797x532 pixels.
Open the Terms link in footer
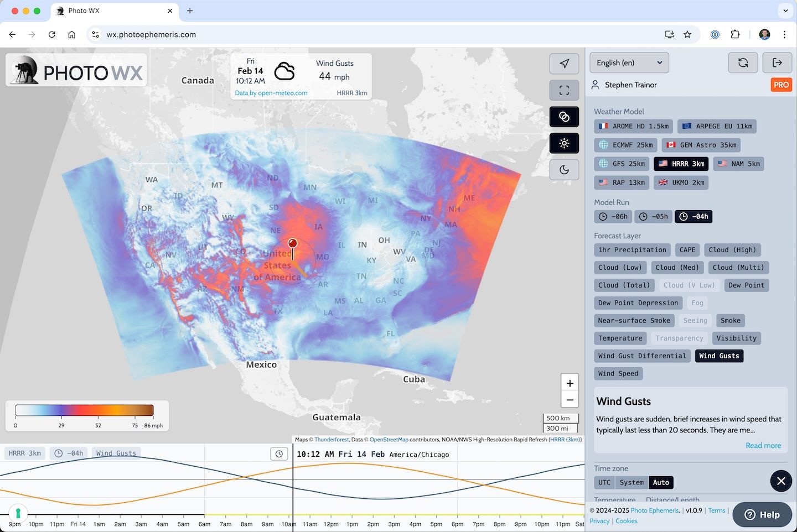click(717, 510)
